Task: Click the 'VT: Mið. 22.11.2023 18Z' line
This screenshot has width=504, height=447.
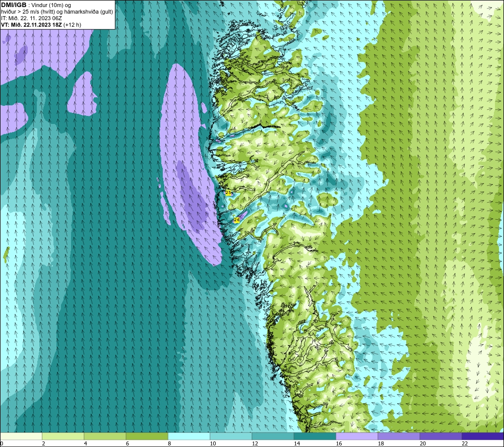Action: click(x=31, y=25)
